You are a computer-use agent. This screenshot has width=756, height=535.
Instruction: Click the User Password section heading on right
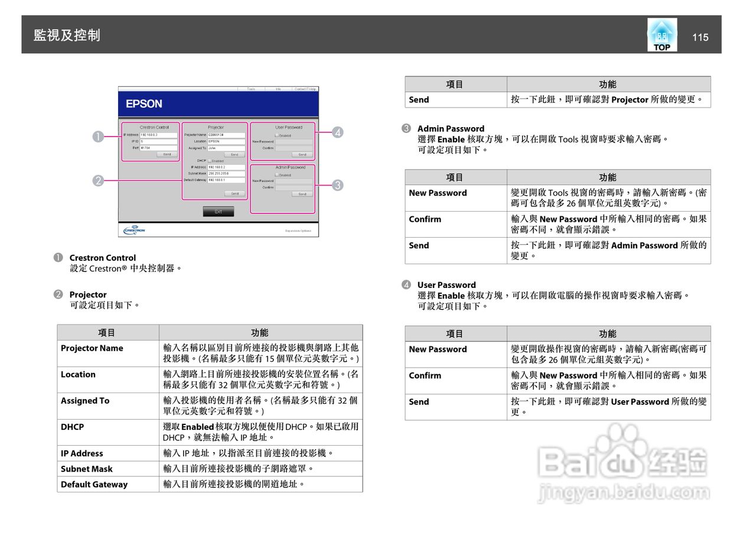tap(447, 285)
